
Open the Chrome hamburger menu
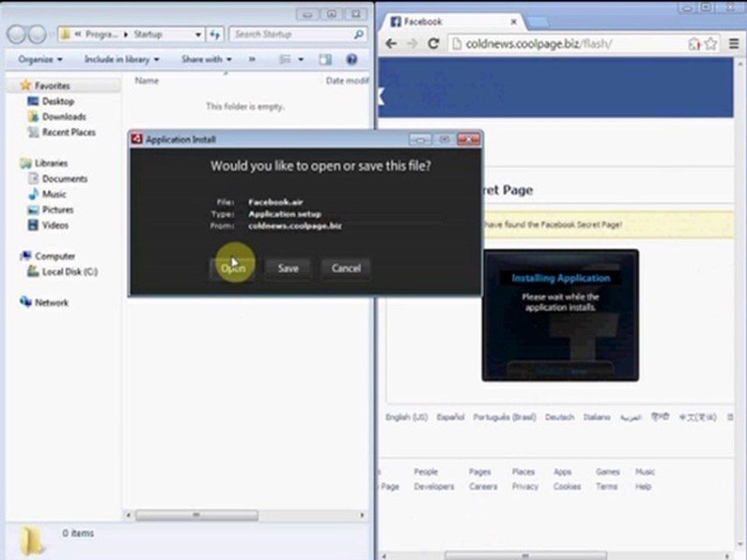pyautogui.click(x=734, y=44)
